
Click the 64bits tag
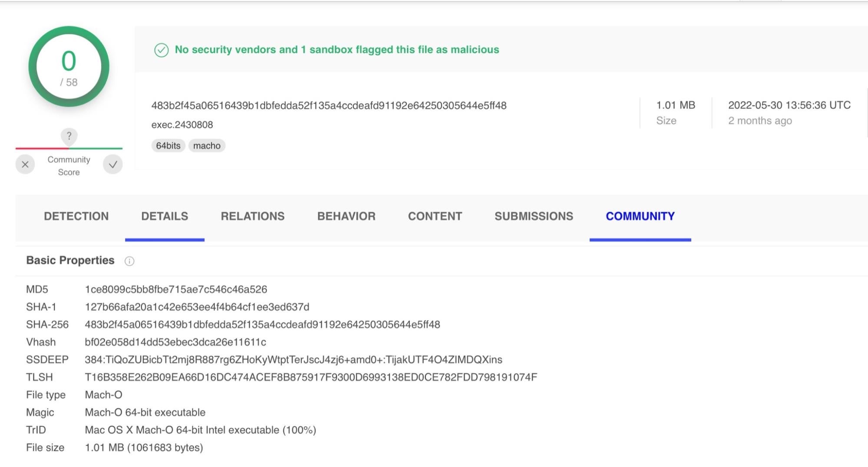click(x=168, y=146)
